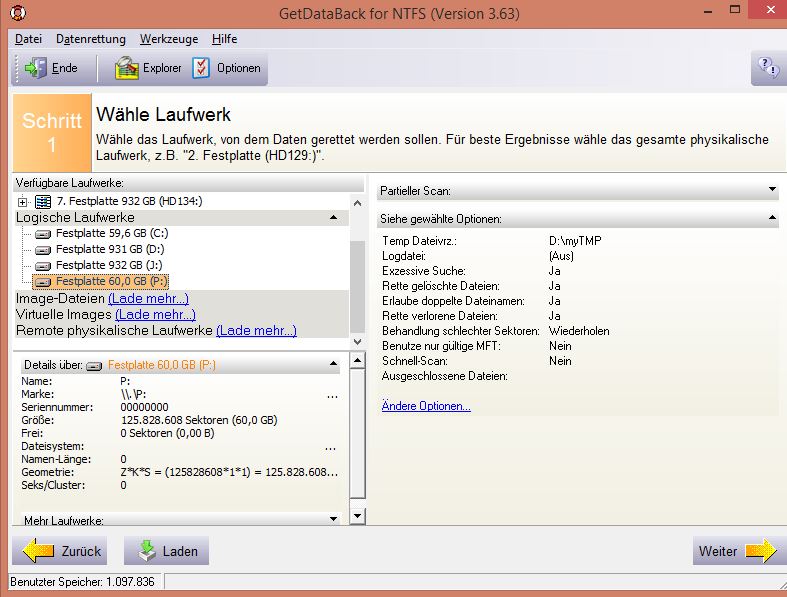Image resolution: width=787 pixels, height=597 pixels.
Task: Select 7. Festplatte 932 GB (HD134:)
Action: pyautogui.click(x=129, y=201)
